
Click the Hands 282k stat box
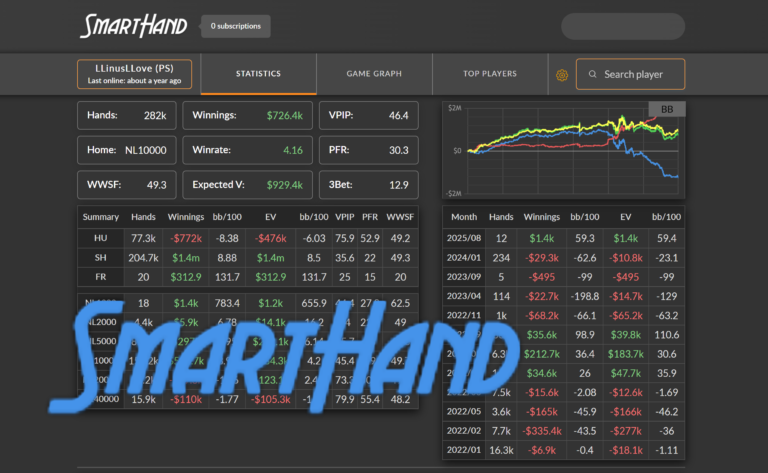[x=127, y=116]
